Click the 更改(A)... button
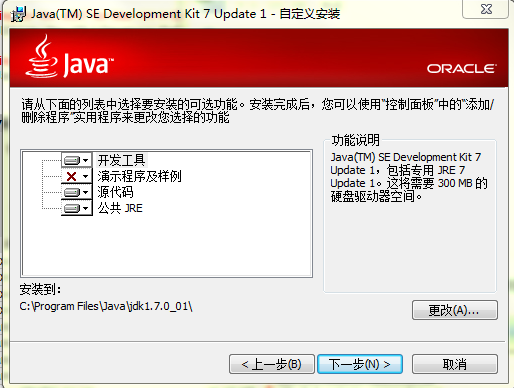The width and height of the screenshot is (514, 388). point(455,310)
